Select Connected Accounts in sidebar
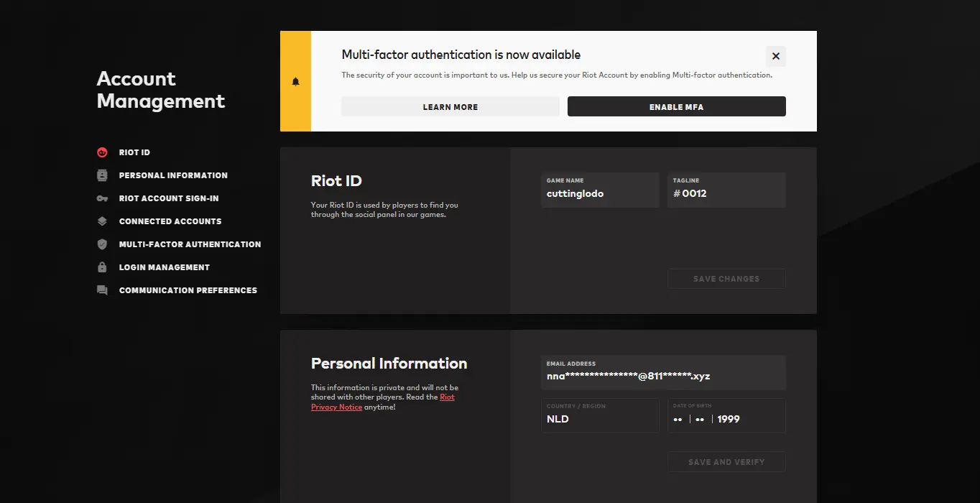 pyautogui.click(x=170, y=221)
